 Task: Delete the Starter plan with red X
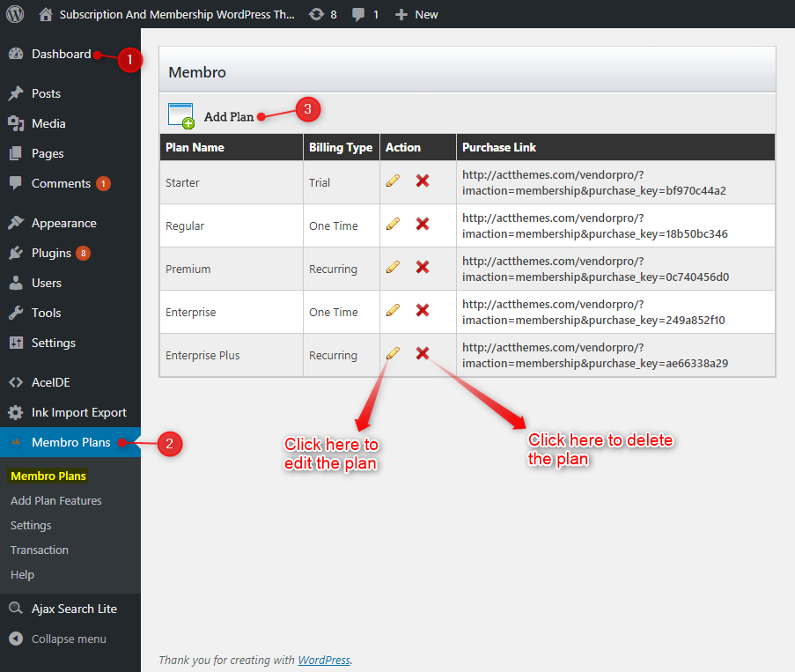tap(423, 181)
